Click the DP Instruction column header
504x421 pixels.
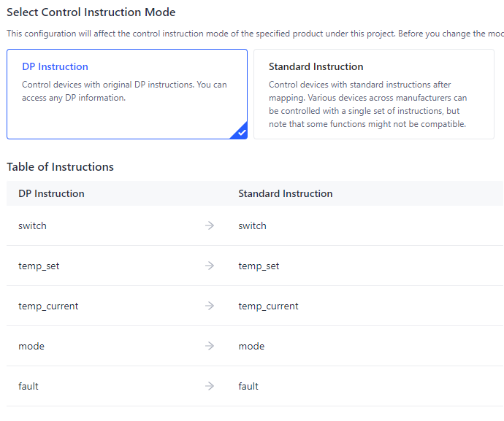pos(51,194)
